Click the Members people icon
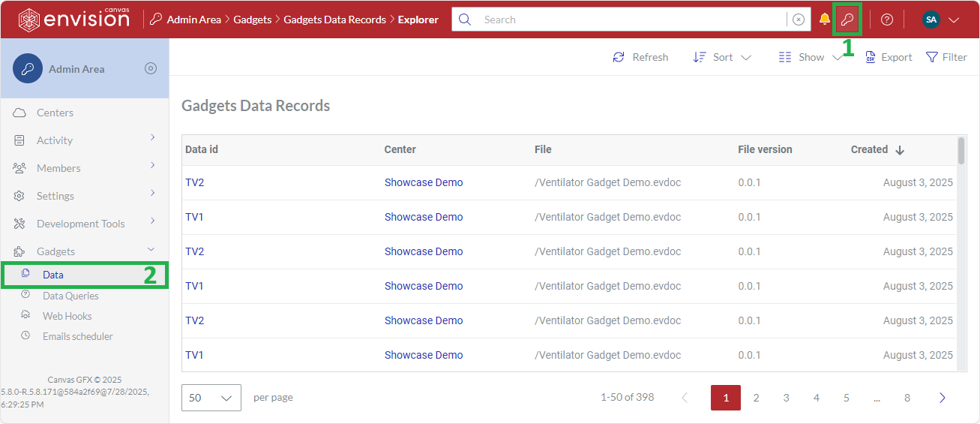The height and width of the screenshot is (424, 980). (x=20, y=168)
